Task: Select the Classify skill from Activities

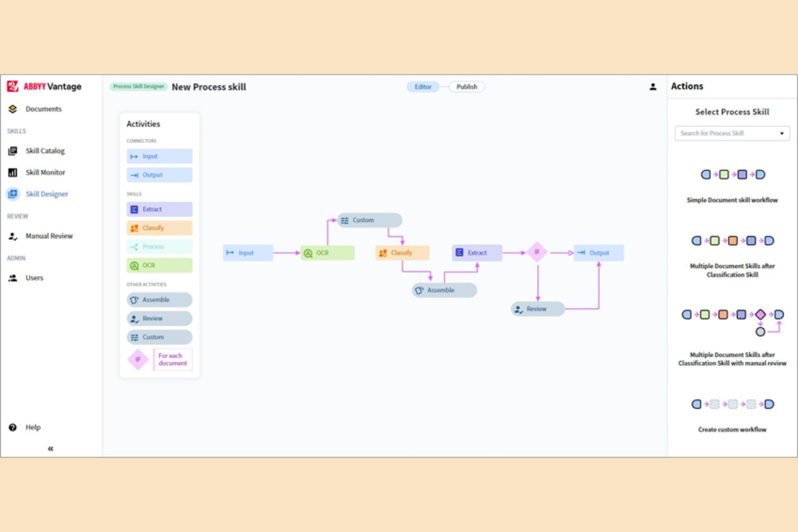Action: click(159, 227)
